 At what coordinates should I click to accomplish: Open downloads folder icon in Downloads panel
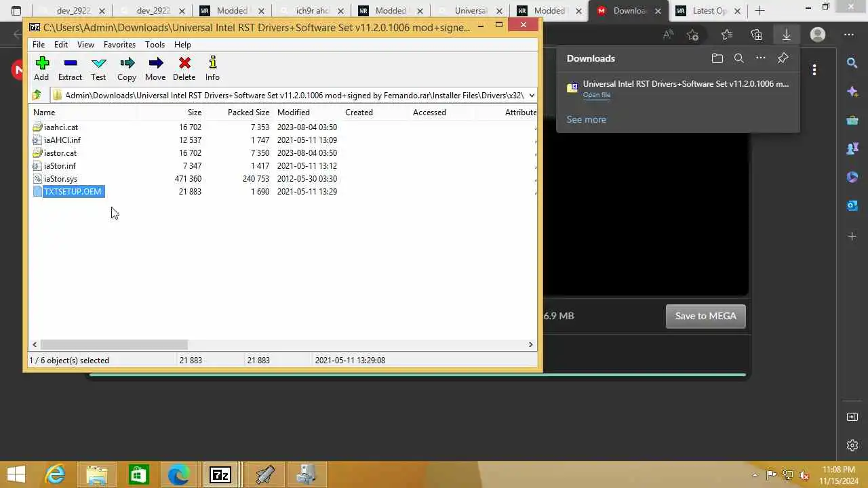click(717, 58)
